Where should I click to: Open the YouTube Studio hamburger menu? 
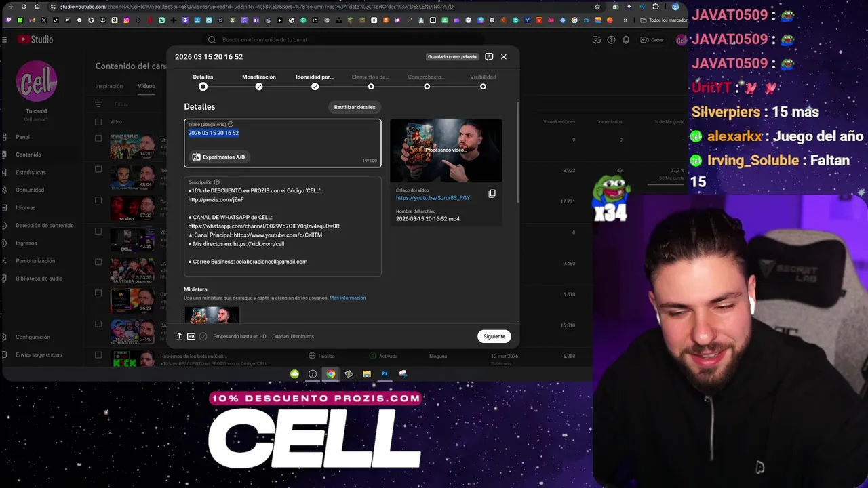coord(5,39)
